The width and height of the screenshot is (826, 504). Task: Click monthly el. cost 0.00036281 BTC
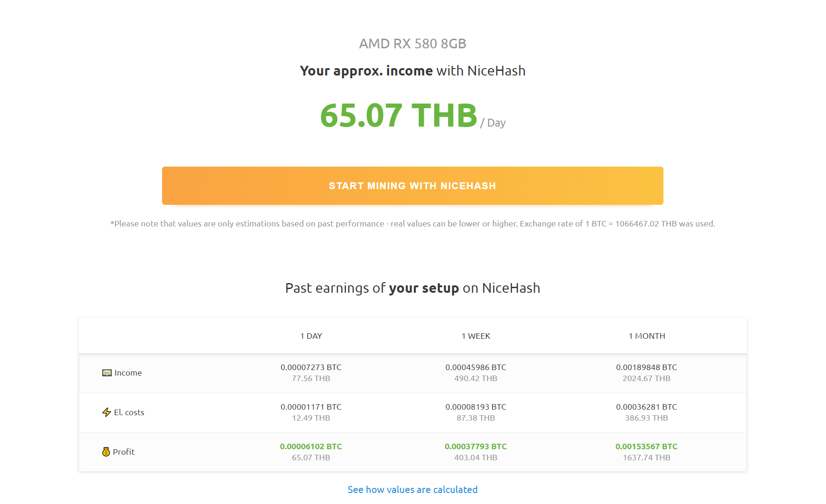647,407
